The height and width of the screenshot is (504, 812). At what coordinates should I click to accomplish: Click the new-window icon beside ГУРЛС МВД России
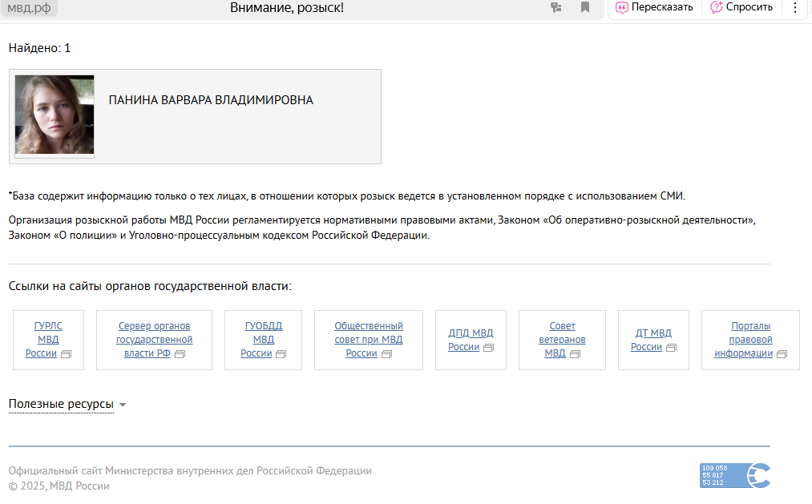(66, 354)
